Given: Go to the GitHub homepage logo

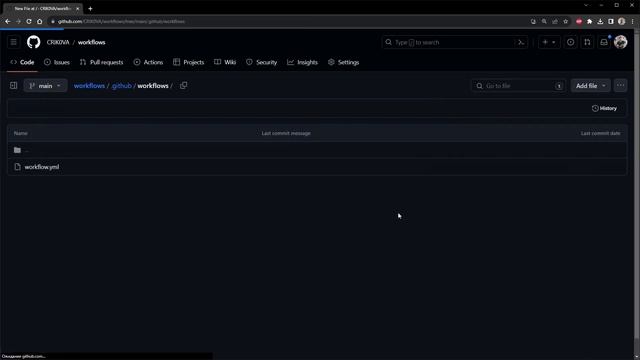Looking at the screenshot, I should pos(33,42).
